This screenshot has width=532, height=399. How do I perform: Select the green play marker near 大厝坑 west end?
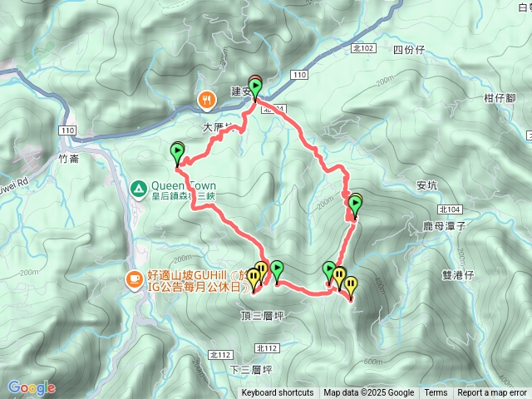point(177,155)
